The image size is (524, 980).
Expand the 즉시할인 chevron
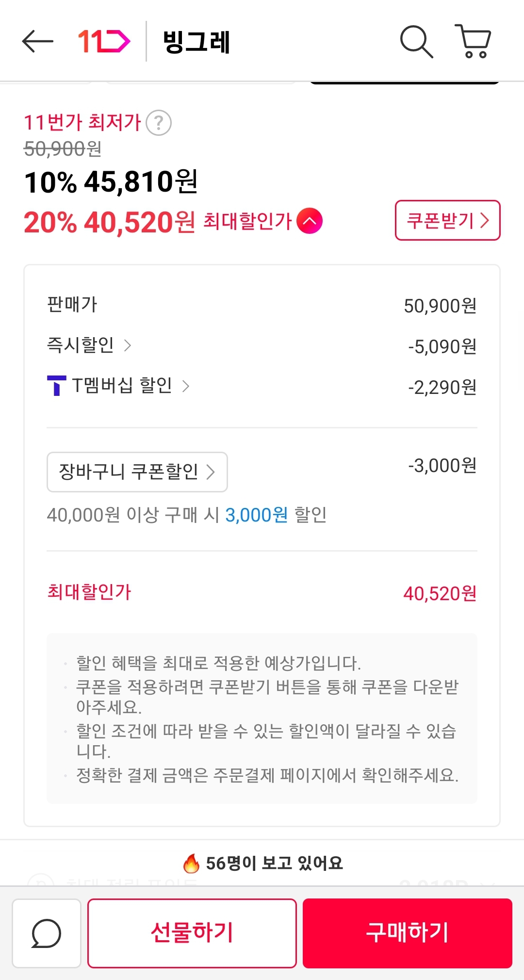click(x=128, y=345)
